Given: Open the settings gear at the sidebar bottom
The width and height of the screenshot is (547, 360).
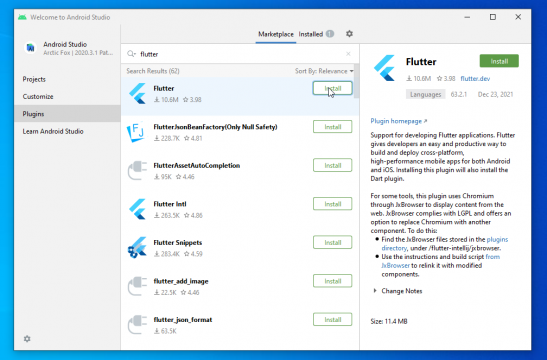Looking at the screenshot, I should coord(27,339).
